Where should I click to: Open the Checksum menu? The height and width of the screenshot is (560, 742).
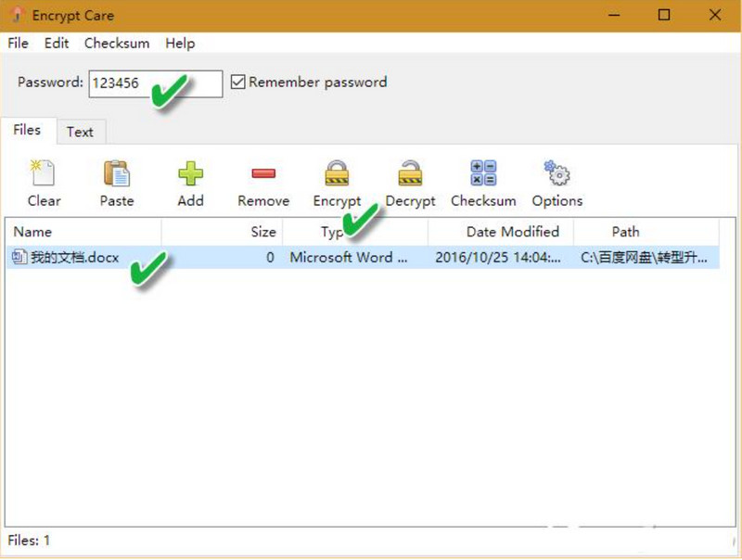(117, 43)
